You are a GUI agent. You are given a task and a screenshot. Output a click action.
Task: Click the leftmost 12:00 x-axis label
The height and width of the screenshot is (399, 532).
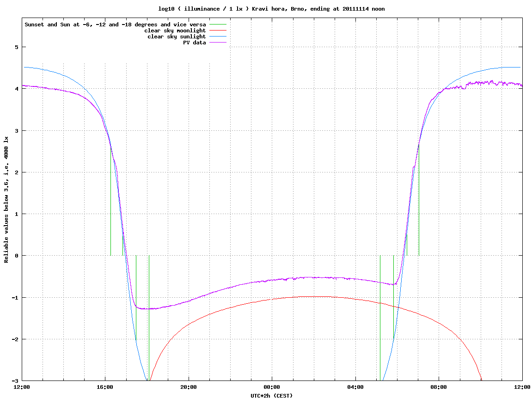click(22, 387)
